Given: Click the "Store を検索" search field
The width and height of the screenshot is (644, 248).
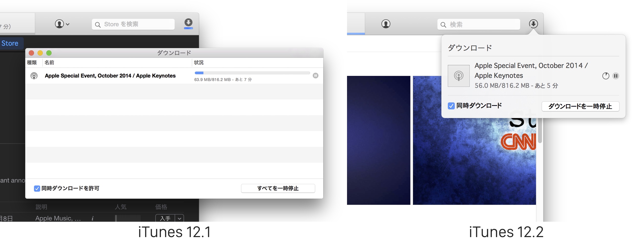Looking at the screenshot, I should [x=133, y=24].
